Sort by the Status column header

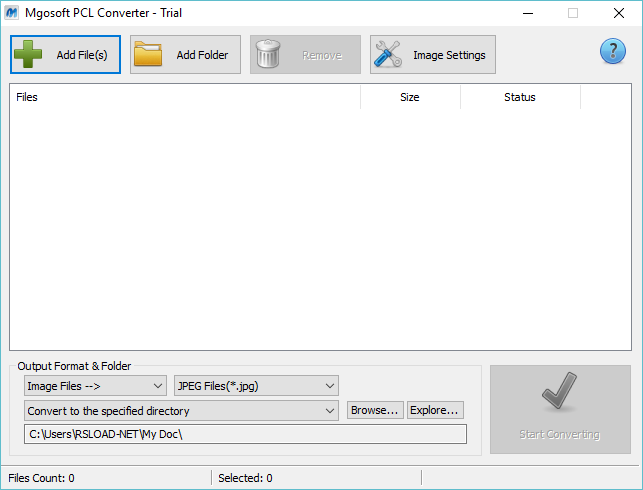click(x=520, y=97)
